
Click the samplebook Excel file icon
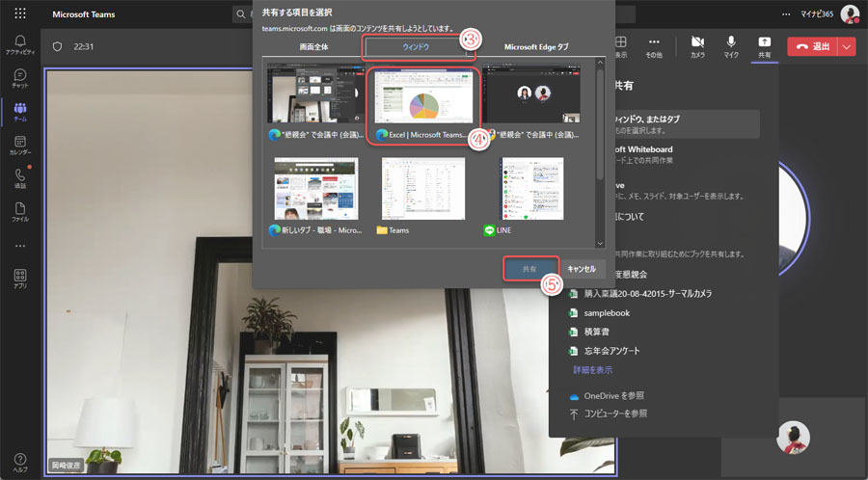574,313
